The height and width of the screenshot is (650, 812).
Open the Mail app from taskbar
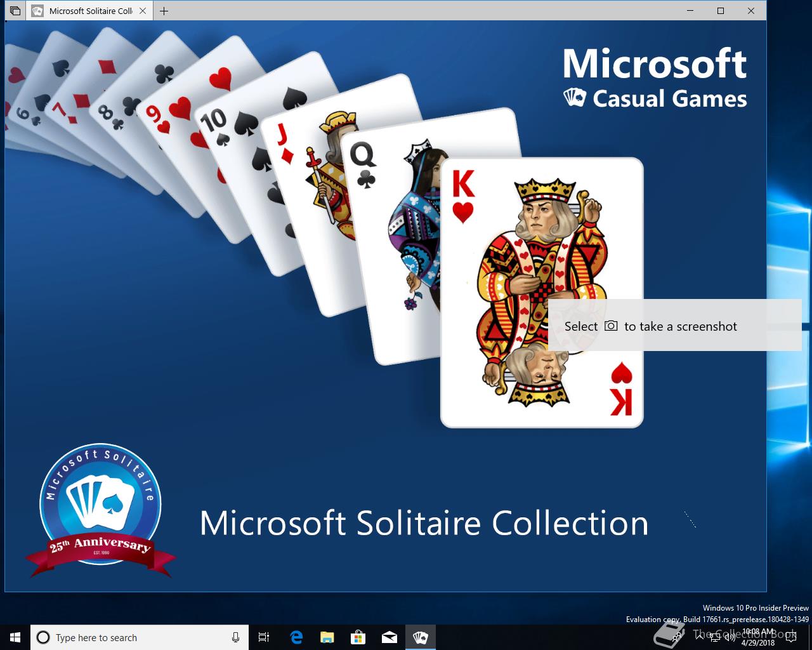tap(389, 637)
